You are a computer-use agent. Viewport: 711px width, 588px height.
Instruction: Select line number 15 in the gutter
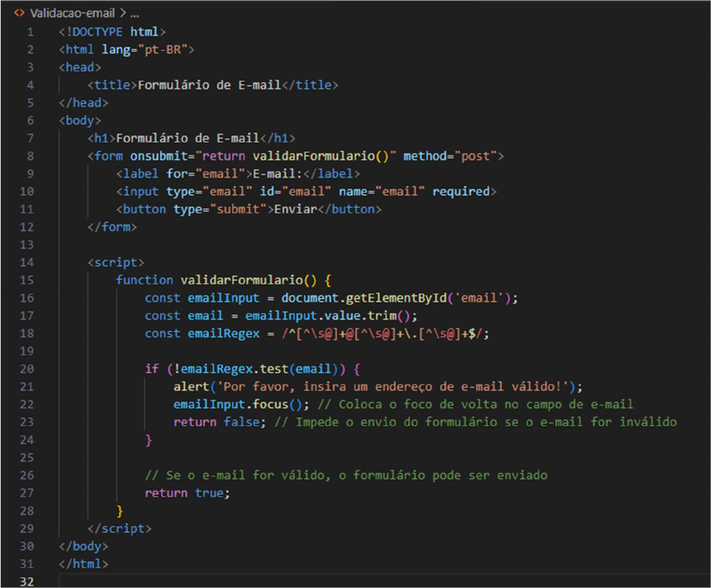(30, 279)
